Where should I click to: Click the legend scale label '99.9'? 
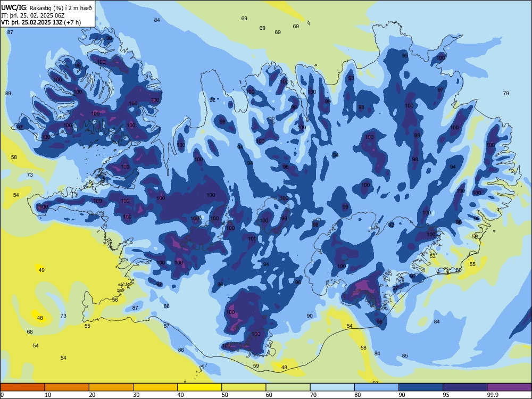click(493, 395)
